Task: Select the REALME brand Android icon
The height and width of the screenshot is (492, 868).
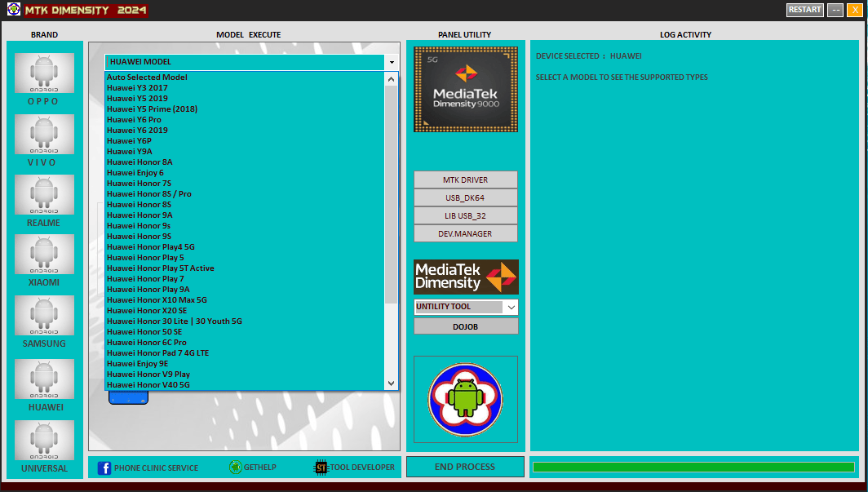Action: [44, 194]
